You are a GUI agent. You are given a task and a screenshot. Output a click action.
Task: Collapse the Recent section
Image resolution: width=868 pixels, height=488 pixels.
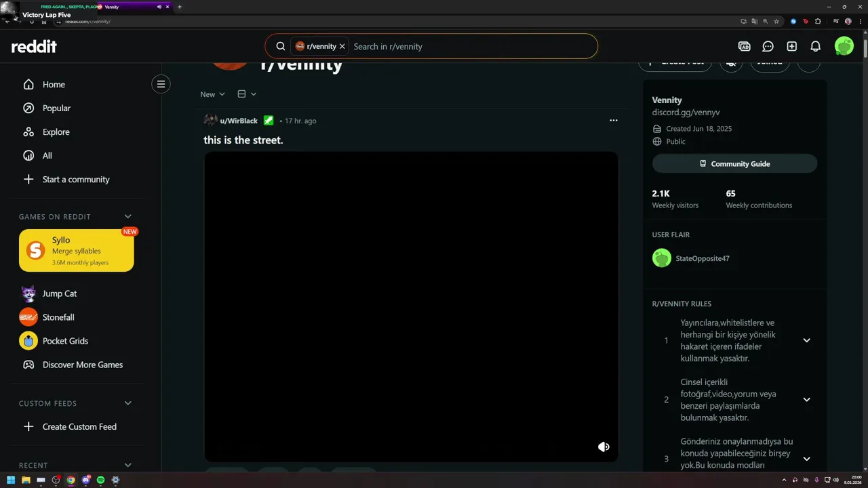click(127, 466)
